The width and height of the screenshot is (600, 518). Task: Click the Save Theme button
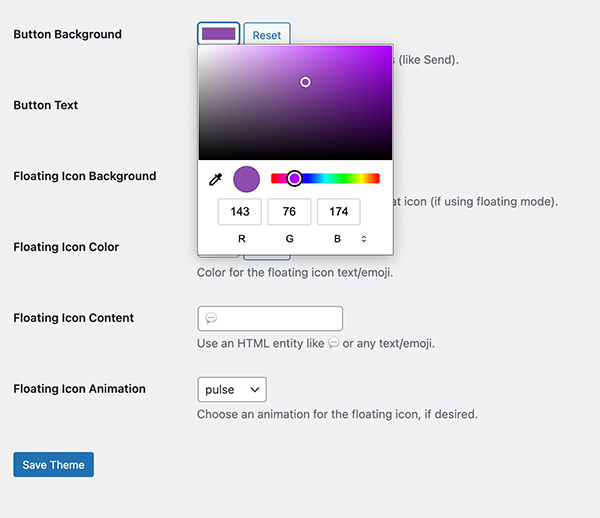tap(53, 464)
